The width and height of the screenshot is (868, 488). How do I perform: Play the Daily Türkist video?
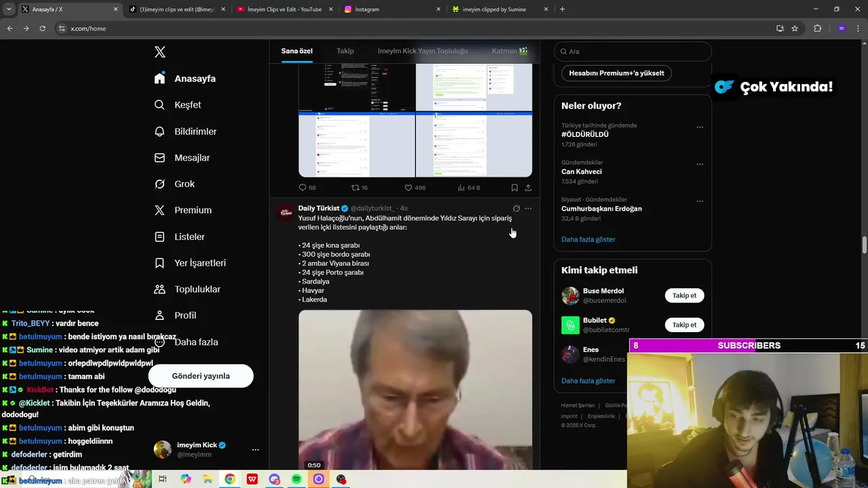tap(415, 390)
